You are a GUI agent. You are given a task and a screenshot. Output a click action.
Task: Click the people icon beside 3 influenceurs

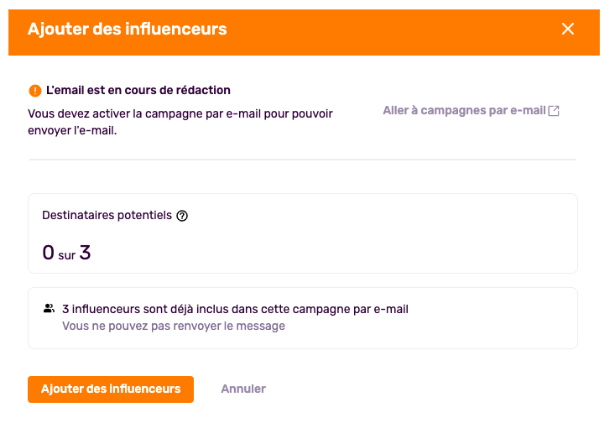point(49,309)
